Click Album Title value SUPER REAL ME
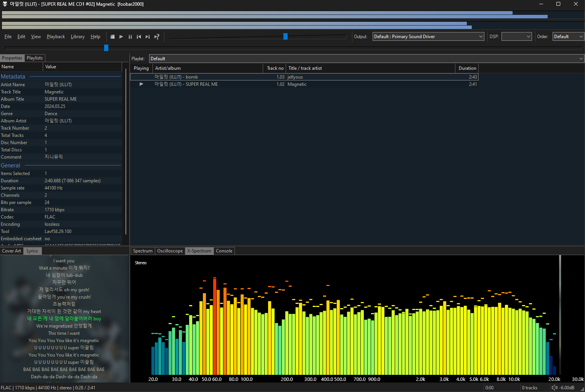The height and width of the screenshot is (392, 585). point(61,99)
